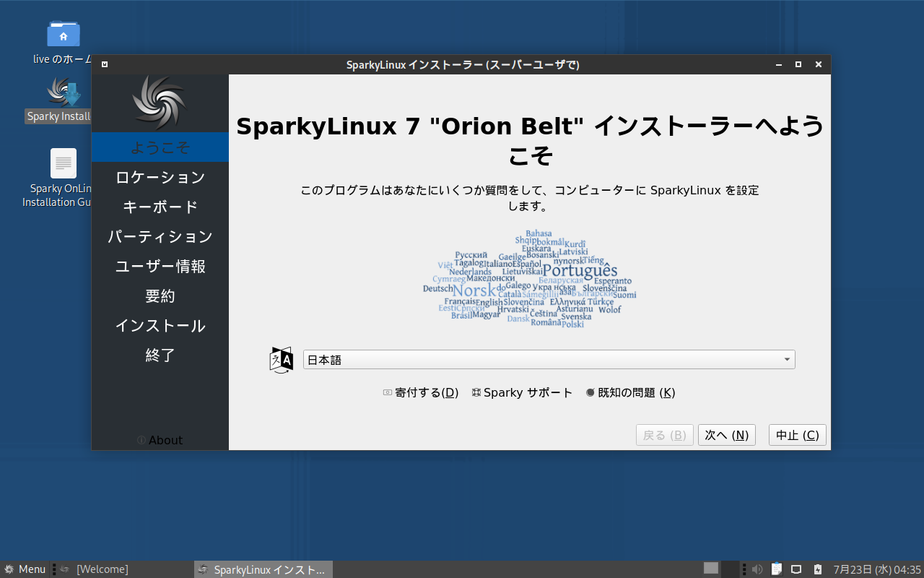
Task: Open the 既知の問題 (K) link
Action: coord(630,392)
